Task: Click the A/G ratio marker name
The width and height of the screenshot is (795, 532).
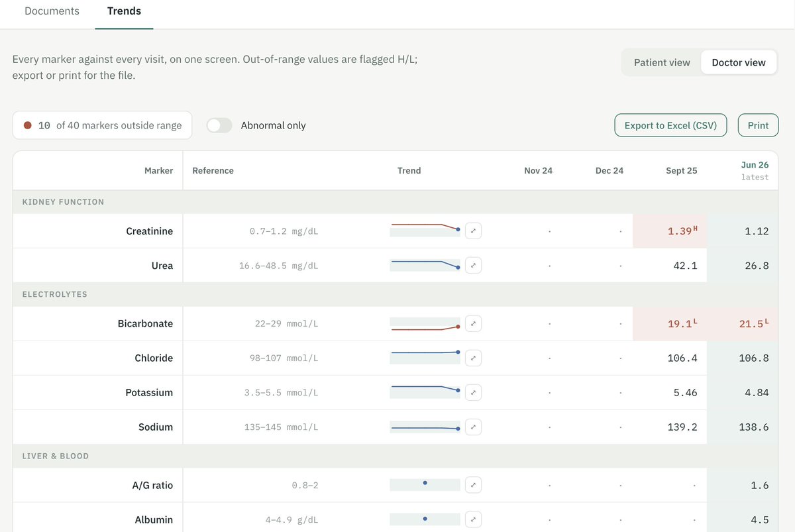Action: (152, 486)
